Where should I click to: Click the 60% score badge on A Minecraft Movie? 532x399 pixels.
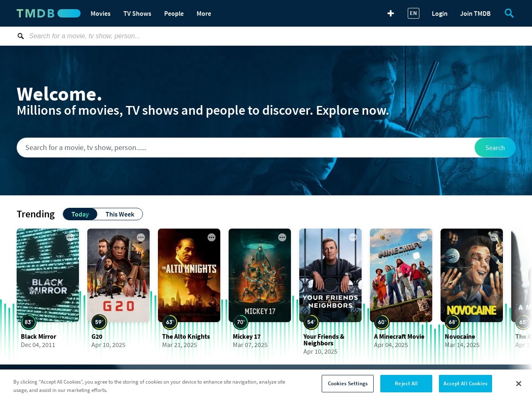point(382,322)
